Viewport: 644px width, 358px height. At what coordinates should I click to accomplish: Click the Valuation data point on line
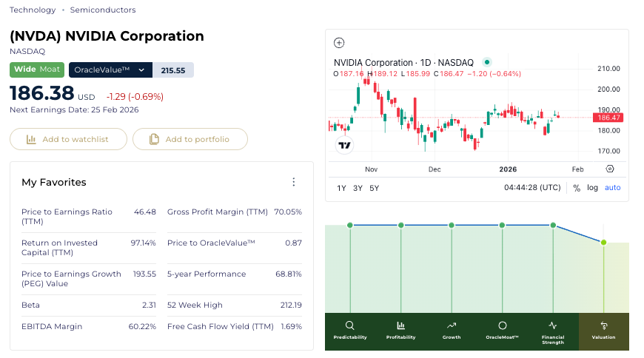pos(603,243)
